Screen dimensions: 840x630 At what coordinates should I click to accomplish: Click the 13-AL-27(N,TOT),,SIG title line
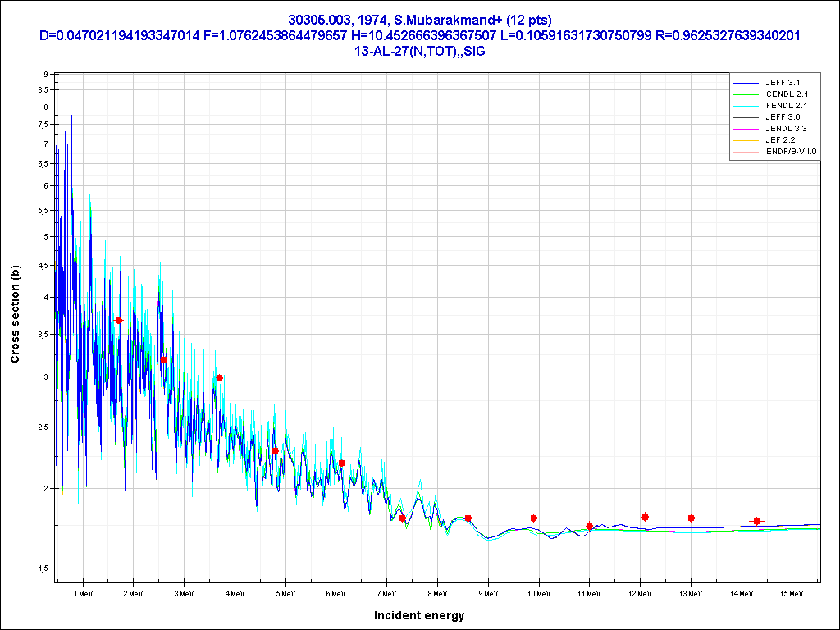point(419,51)
